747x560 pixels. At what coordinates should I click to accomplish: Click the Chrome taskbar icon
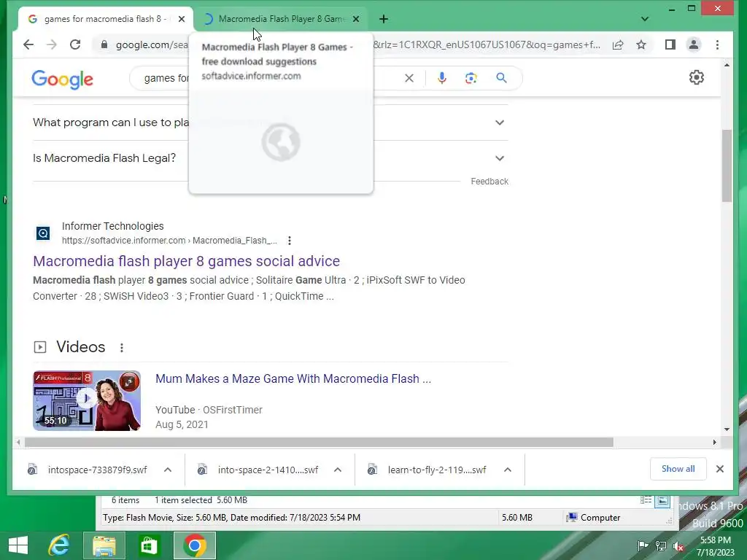tap(194, 545)
